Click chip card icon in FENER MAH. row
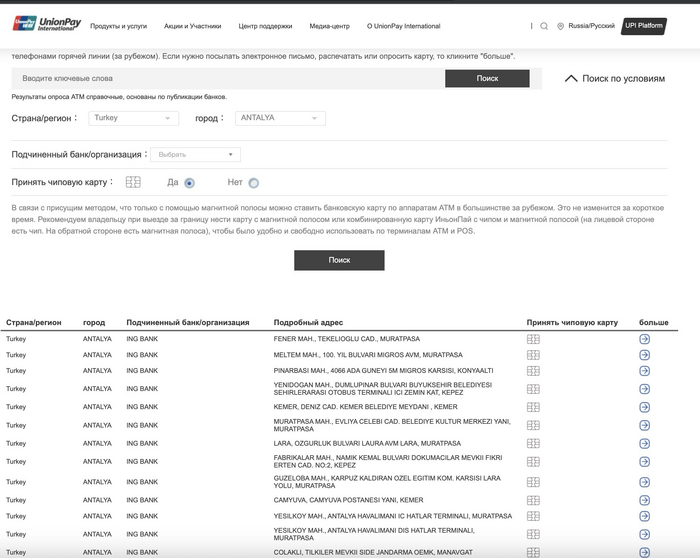 coord(533,339)
